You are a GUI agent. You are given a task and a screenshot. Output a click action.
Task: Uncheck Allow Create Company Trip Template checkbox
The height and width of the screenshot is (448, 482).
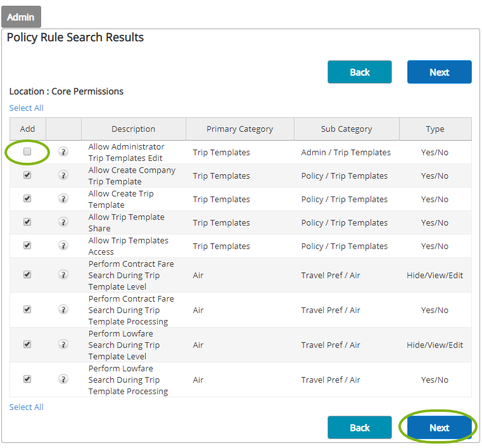pyautogui.click(x=27, y=176)
